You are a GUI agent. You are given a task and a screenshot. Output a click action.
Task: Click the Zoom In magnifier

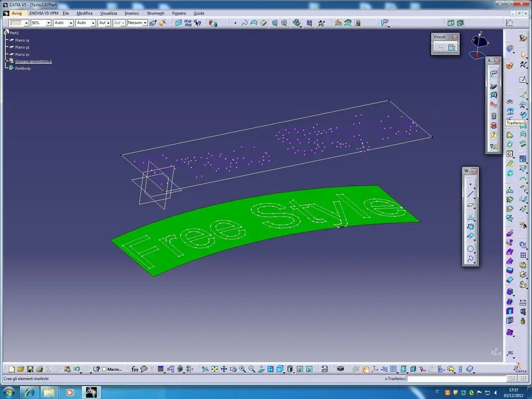242,369
